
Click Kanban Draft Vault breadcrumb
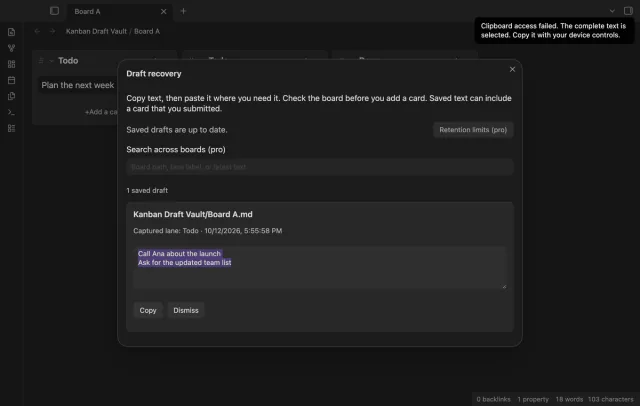click(x=96, y=31)
